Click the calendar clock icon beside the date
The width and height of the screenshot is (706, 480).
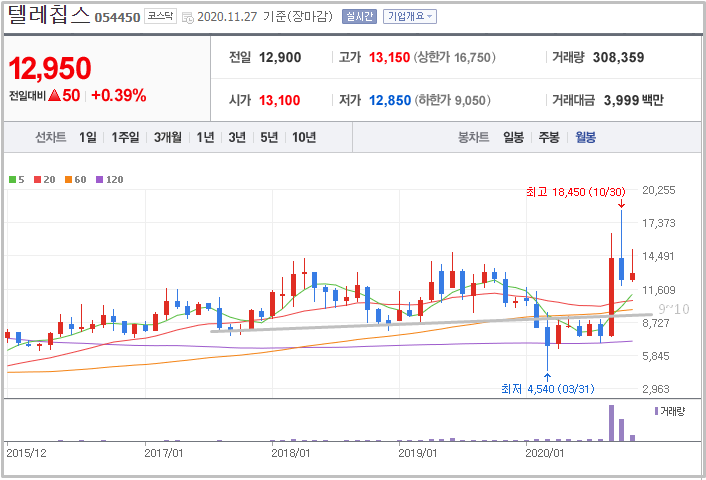tap(188, 18)
